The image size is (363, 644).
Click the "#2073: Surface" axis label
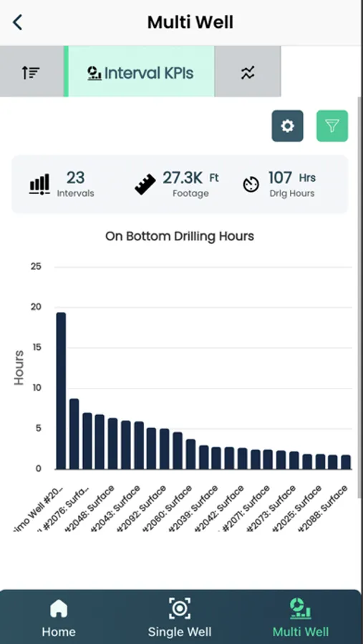click(273, 509)
